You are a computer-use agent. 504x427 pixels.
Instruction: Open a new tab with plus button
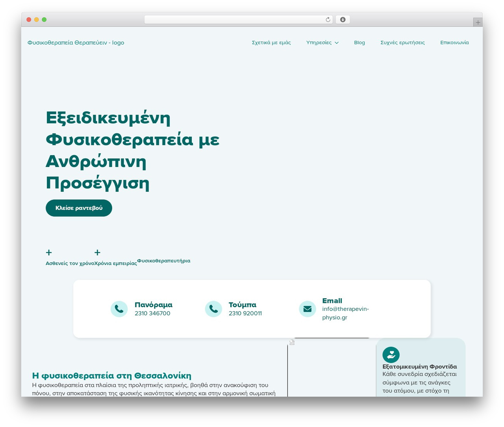[x=478, y=22]
